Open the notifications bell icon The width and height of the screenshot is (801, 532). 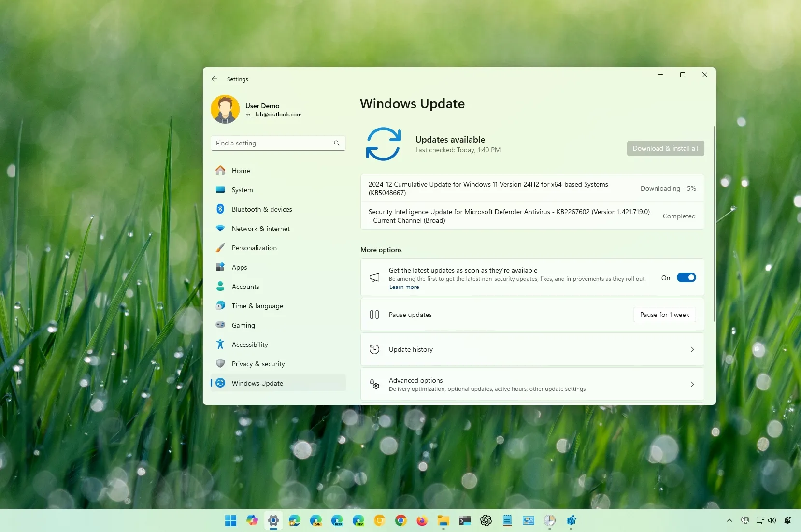point(788,520)
